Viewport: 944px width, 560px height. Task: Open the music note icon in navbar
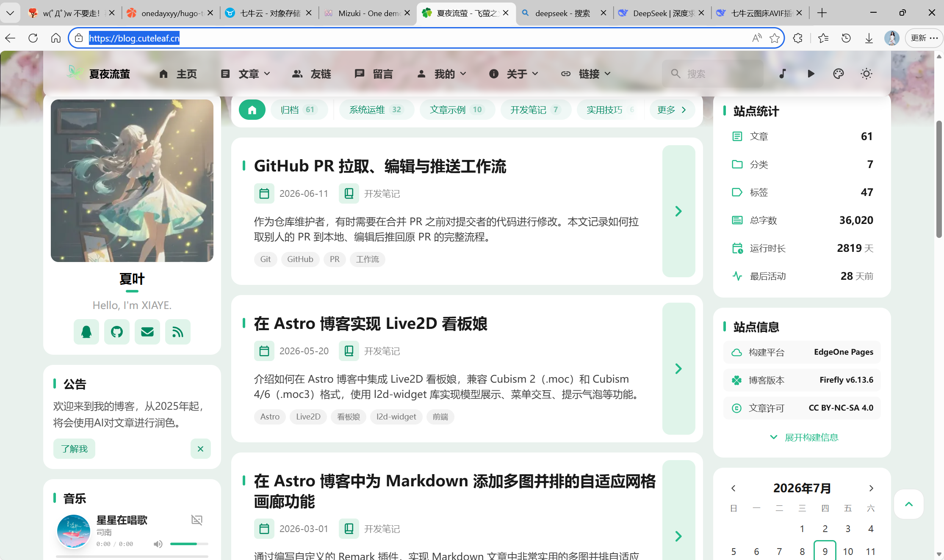(x=783, y=74)
